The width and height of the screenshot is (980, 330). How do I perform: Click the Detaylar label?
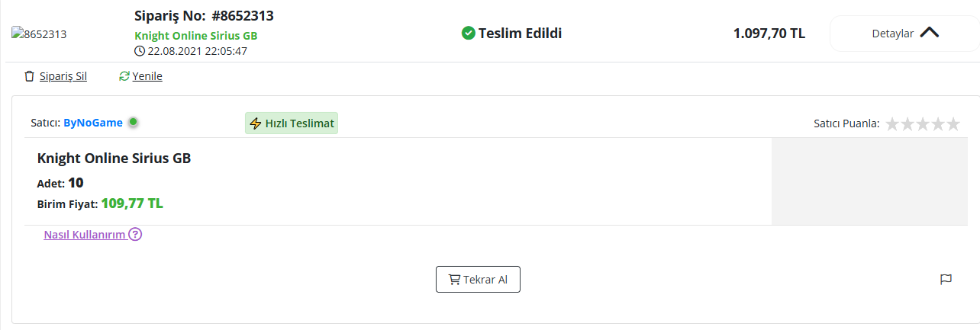pos(893,34)
